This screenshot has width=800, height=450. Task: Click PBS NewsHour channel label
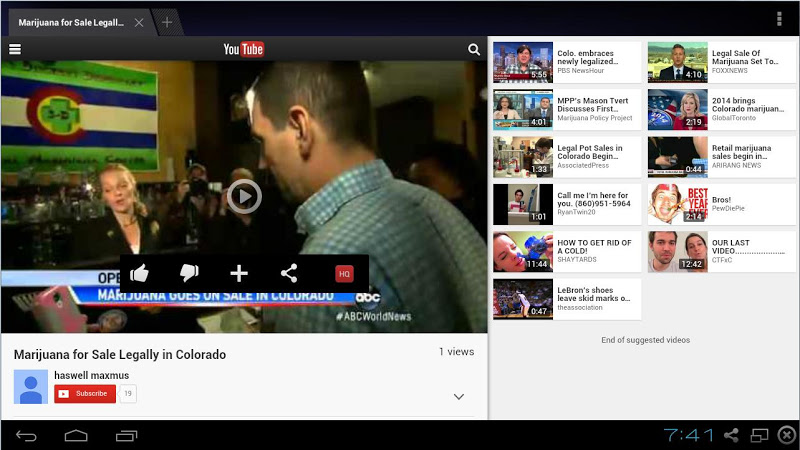(x=581, y=71)
